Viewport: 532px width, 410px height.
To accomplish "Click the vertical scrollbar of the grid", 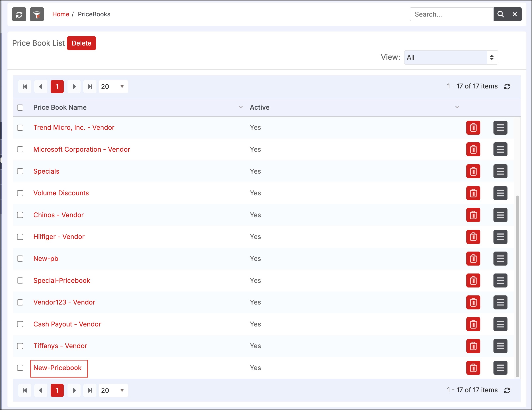I will coord(517,286).
